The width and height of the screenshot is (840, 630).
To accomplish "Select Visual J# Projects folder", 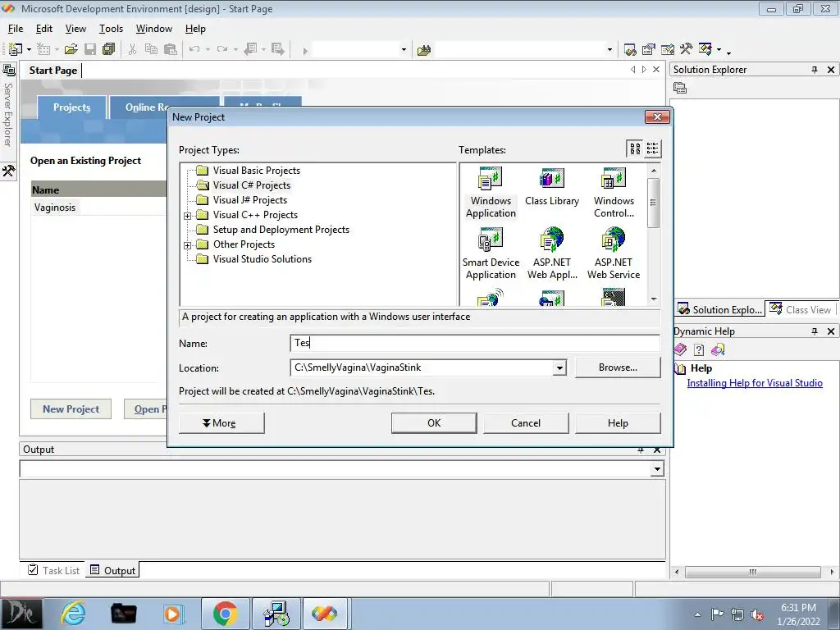I will 250,200.
